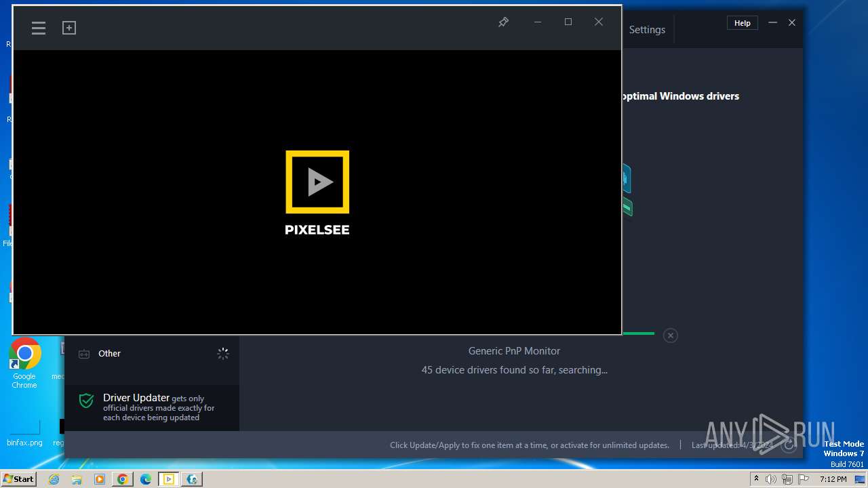Open the volume control in tray
Image resolution: width=868 pixels, height=488 pixels.
tap(771, 479)
